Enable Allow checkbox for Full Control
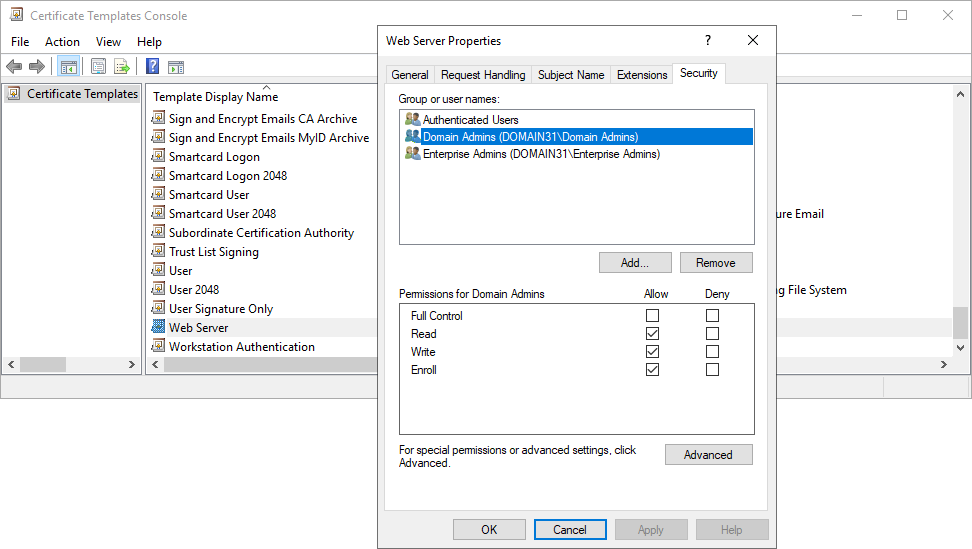The width and height of the screenshot is (972, 549). click(652, 316)
